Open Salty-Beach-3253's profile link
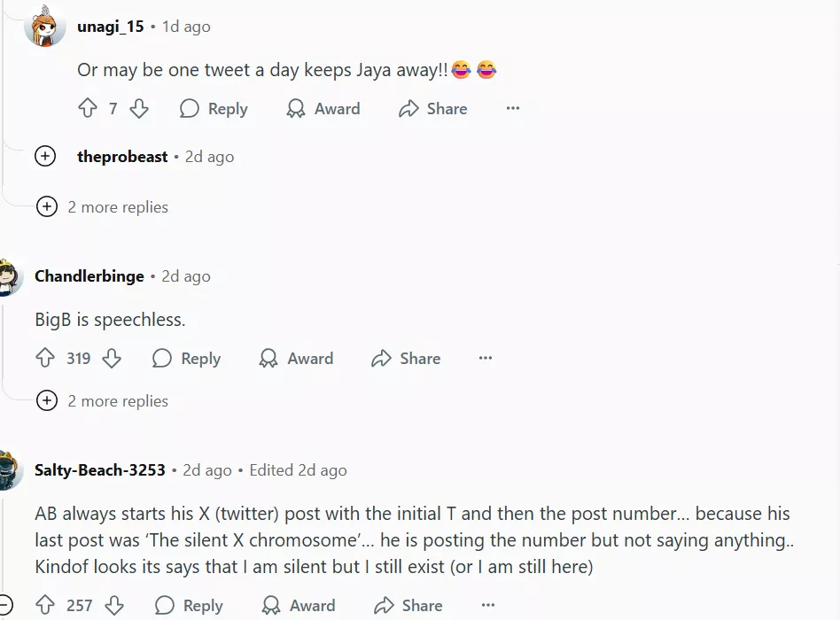 click(100, 470)
